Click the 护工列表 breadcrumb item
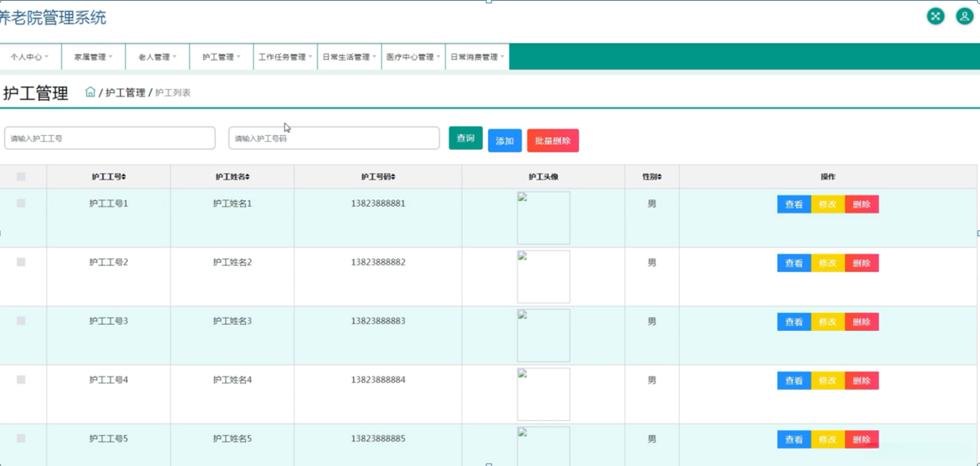 click(x=173, y=93)
